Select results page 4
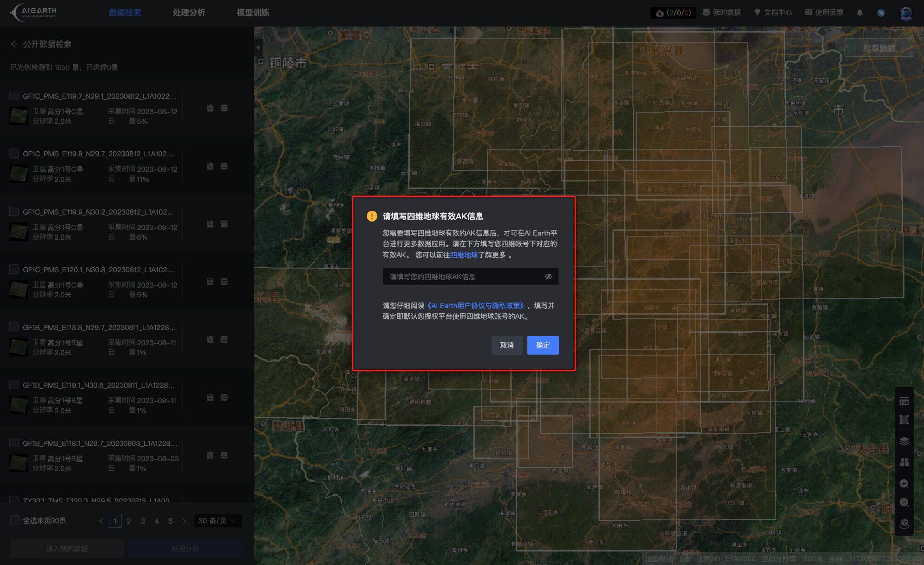Viewport: 924px width, 565px height. (157, 521)
